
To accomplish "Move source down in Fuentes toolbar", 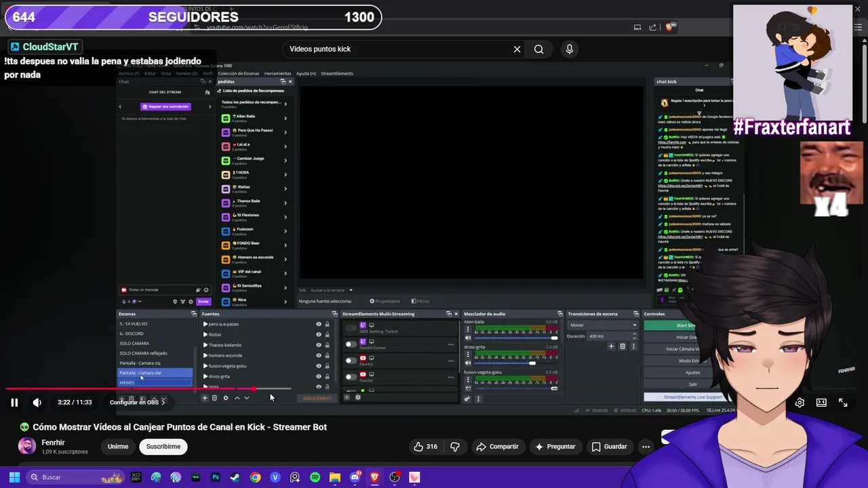I will [x=247, y=398].
